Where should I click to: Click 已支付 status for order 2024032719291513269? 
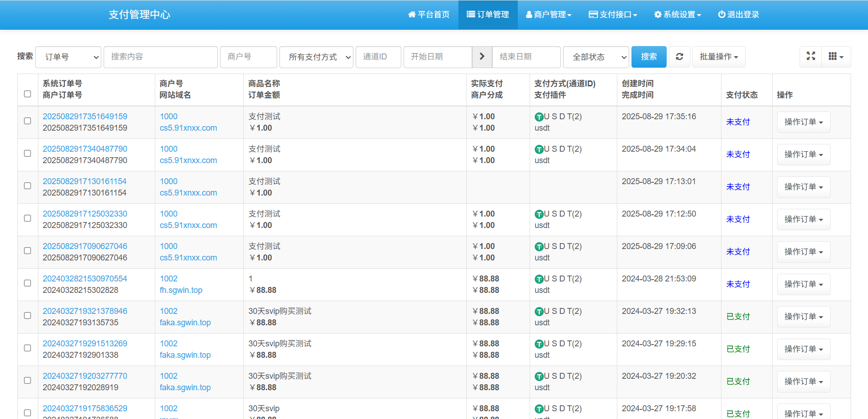click(x=738, y=349)
